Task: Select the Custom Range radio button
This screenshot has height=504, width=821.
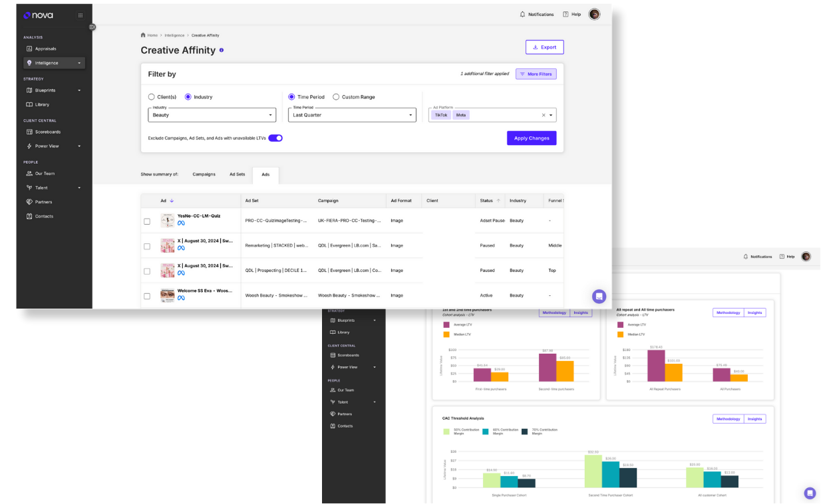Action: click(336, 97)
